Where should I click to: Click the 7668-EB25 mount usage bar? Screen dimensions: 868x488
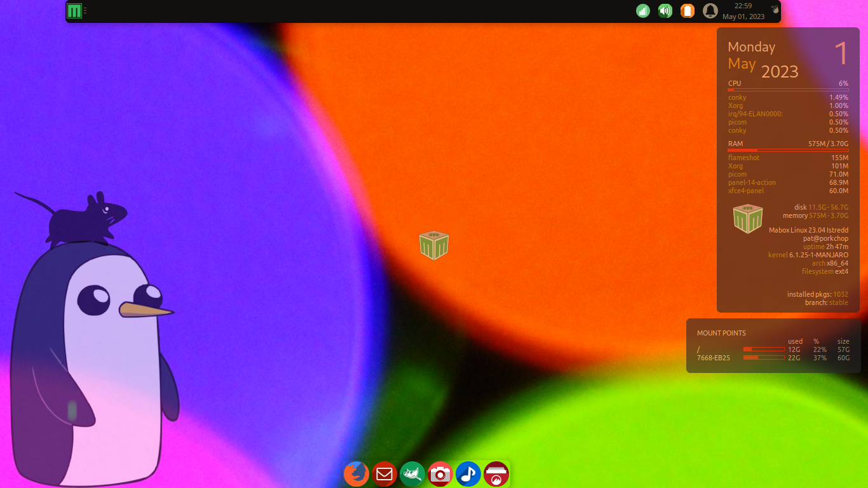click(764, 358)
